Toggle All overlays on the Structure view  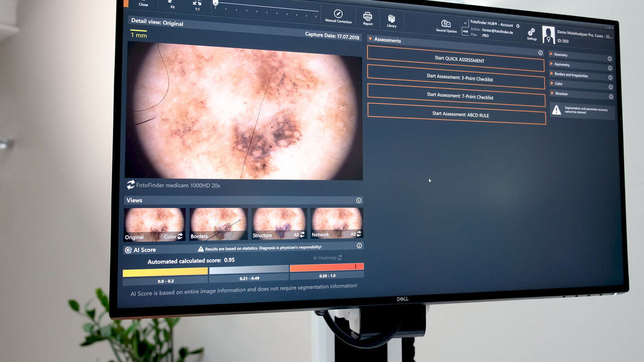[x=300, y=234]
